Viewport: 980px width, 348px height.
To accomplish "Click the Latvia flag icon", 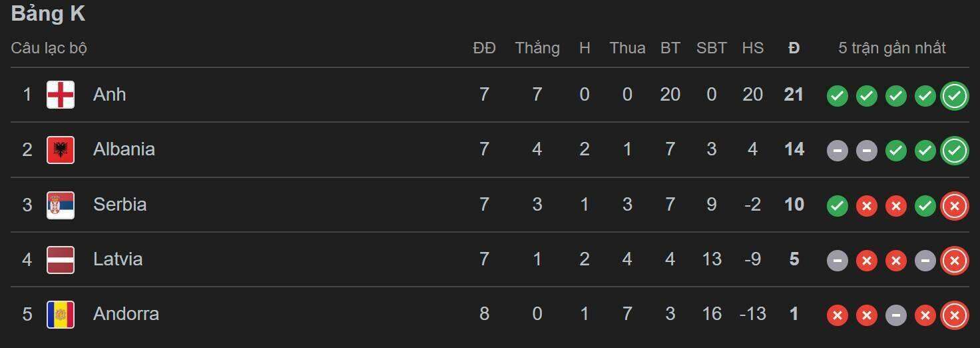I will [61, 259].
